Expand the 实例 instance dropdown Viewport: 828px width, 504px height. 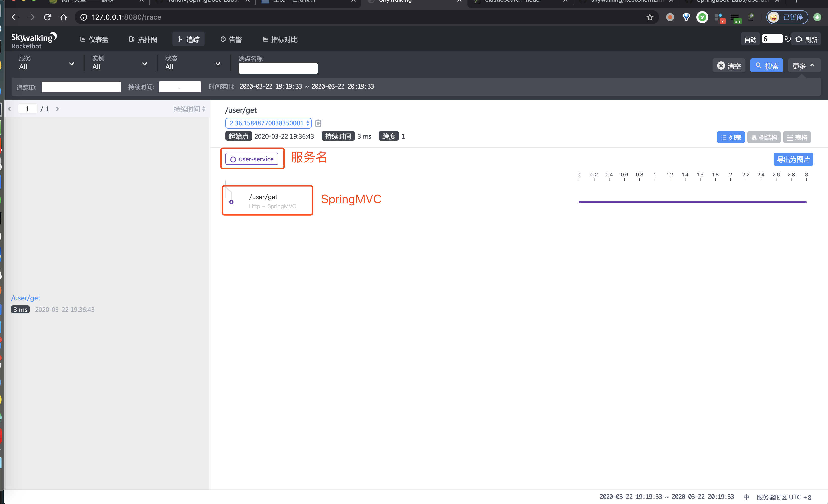pos(120,63)
